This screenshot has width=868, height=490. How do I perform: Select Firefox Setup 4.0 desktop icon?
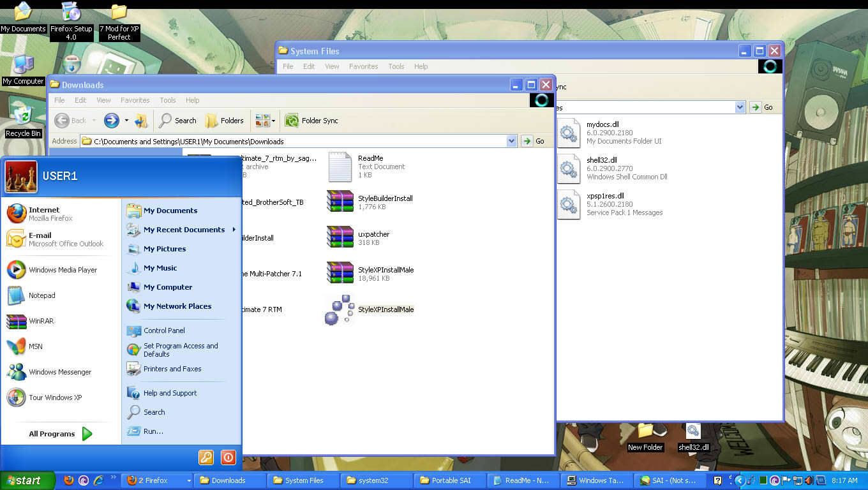tap(71, 21)
